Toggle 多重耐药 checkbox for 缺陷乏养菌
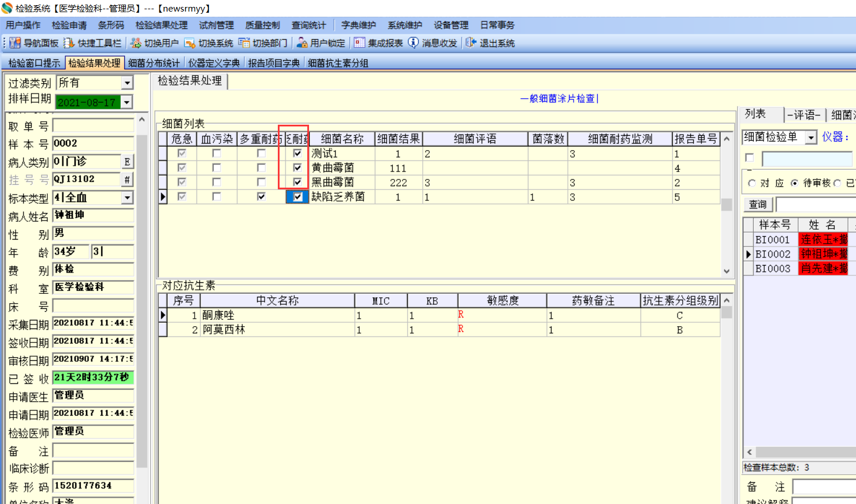The image size is (856, 504). point(261,197)
